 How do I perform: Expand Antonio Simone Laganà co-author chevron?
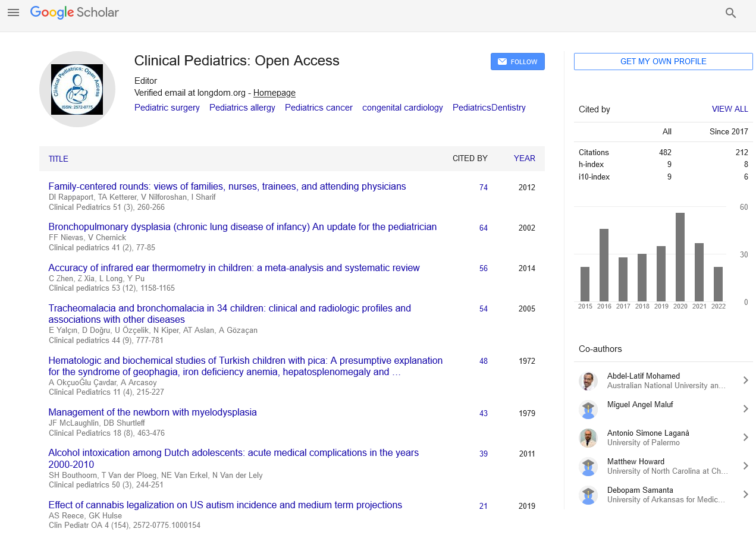745,438
